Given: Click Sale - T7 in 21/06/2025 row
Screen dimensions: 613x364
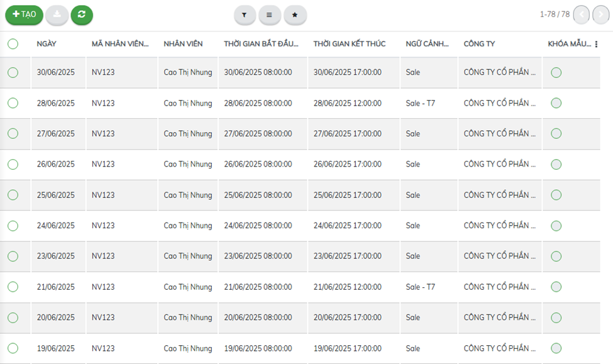Looking at the screenshot, I should 420,287.
